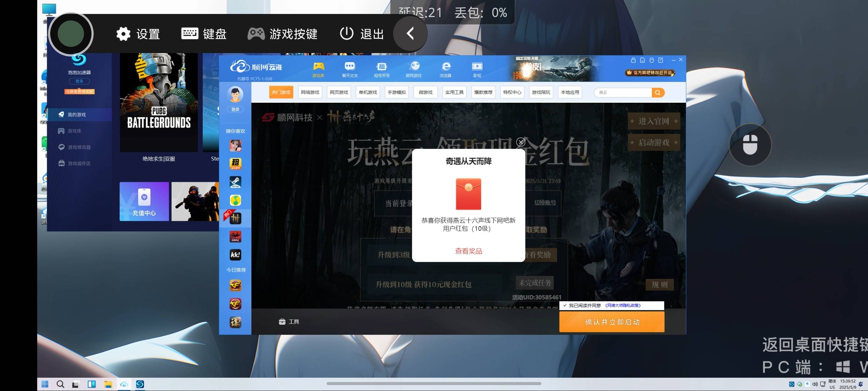Click the 规则 button
The width and height of the screenshot is (868, 391).
point(659,284)
